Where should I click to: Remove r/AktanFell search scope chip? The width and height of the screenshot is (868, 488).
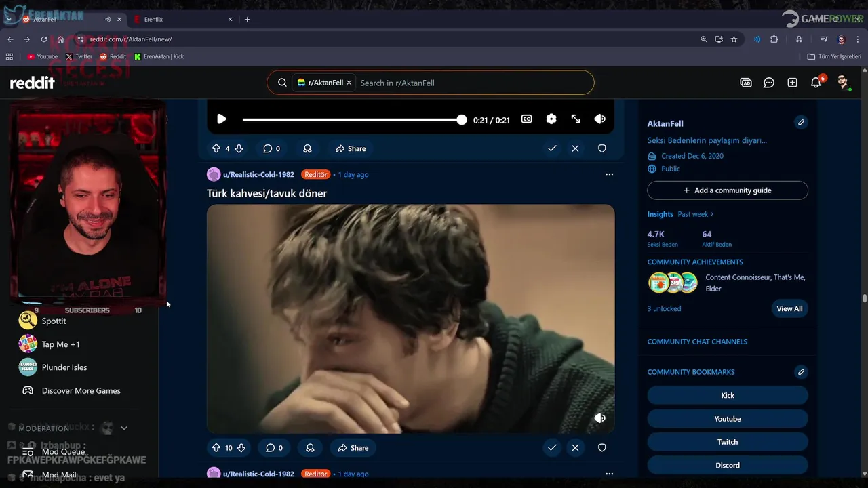pos(349,83)
